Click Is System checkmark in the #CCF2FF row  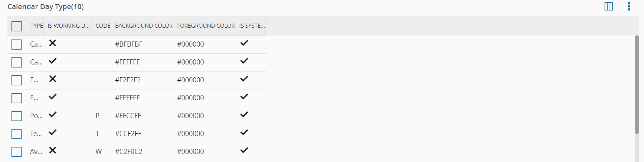244,133
